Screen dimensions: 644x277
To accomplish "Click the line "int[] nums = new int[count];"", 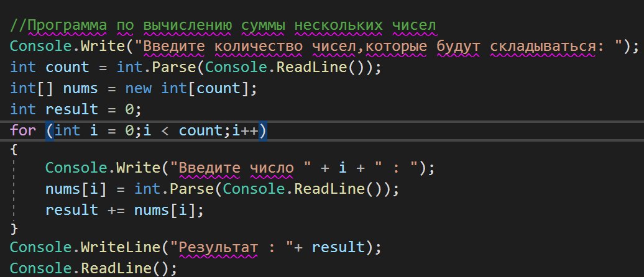I will click(x=133, y=88).
